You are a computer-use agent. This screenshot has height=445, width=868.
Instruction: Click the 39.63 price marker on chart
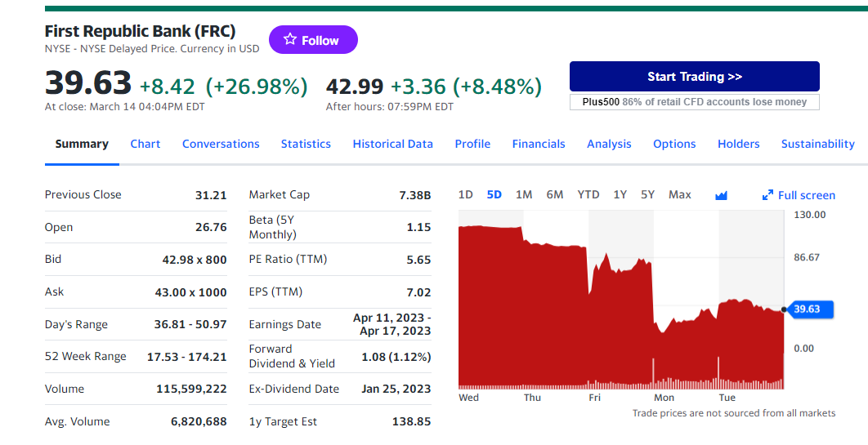pos(811,309)
